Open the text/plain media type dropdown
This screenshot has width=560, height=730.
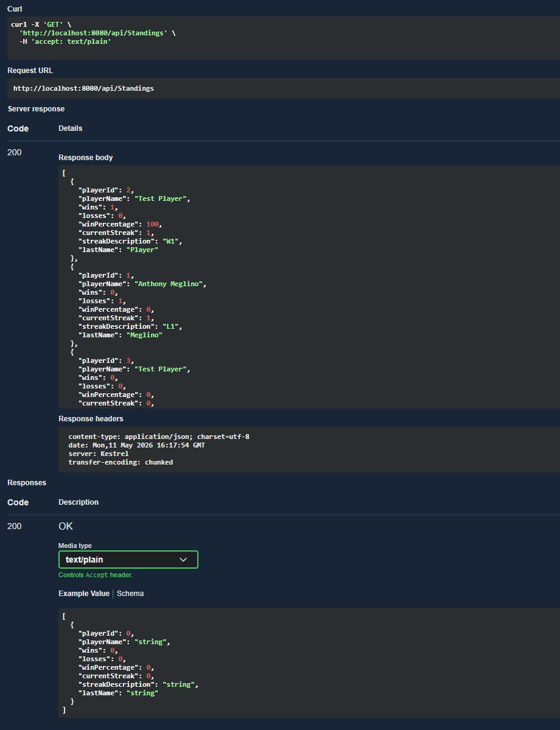[x=128, y=560]
